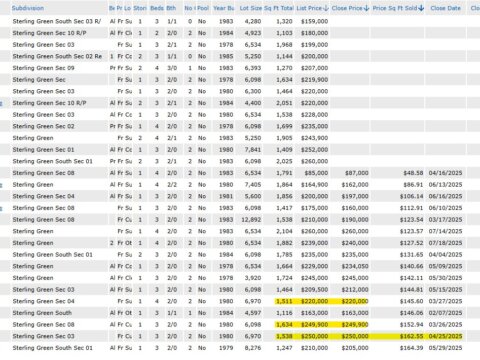Click the 2/2 bath count cell
The width and height of the screenshot is (480, 360).
coord(172,185)
